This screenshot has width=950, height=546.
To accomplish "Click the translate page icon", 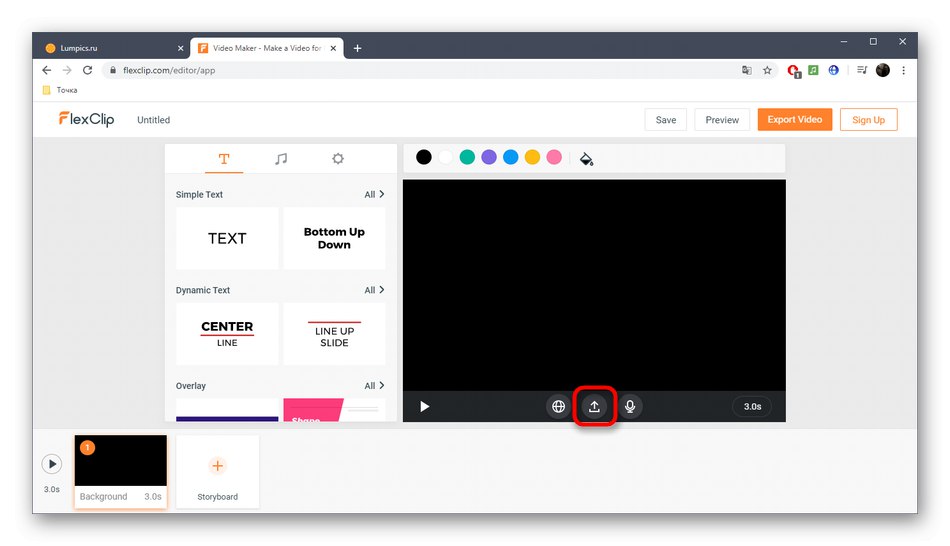I will 746,70.
